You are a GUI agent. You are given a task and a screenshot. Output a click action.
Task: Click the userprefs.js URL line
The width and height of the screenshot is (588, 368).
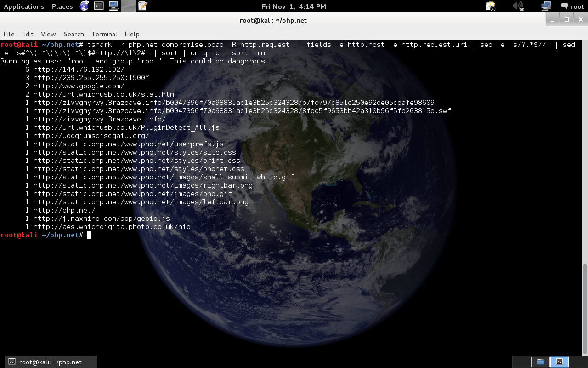click(128, 144)
